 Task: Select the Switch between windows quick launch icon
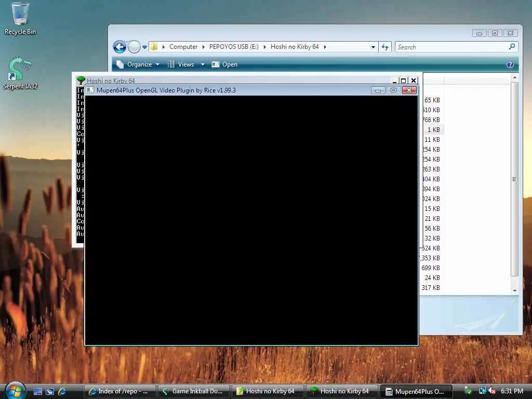(x=50, y=392)
